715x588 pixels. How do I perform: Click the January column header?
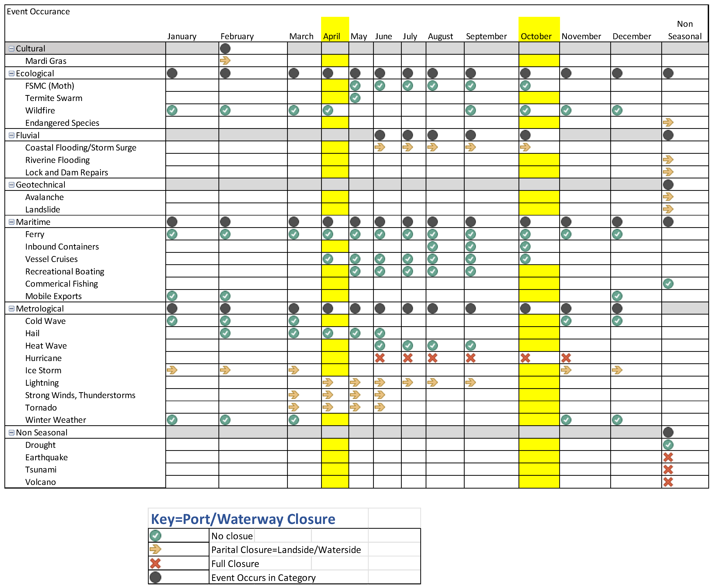pos(182,36)
